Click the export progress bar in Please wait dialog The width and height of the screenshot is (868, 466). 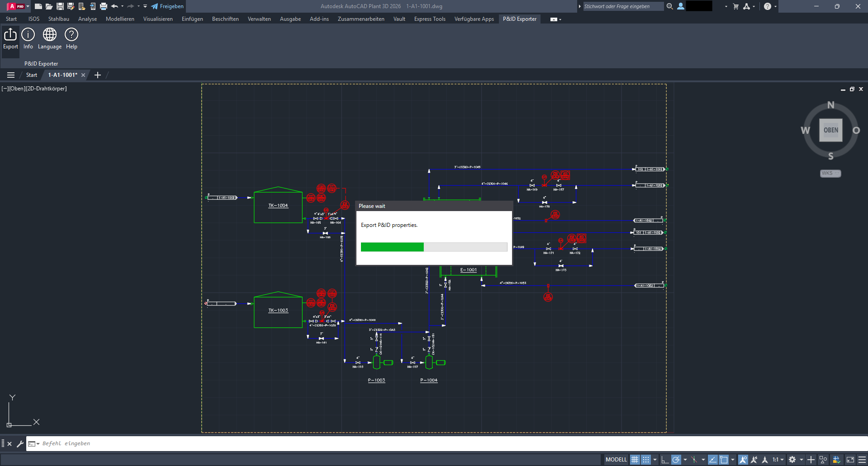[433, 247]
